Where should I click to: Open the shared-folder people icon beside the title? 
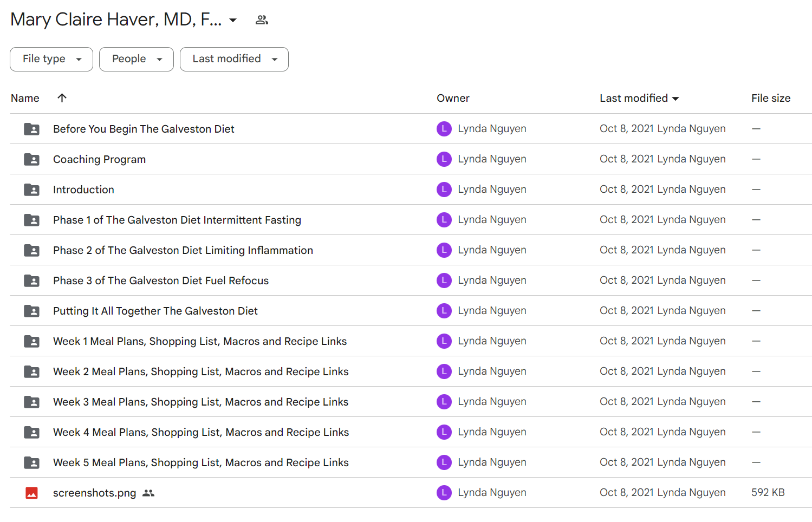point(262,20)
